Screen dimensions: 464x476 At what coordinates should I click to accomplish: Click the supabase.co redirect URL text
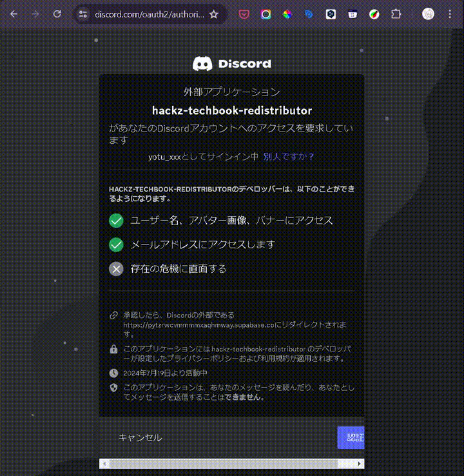tap(199, 325)
